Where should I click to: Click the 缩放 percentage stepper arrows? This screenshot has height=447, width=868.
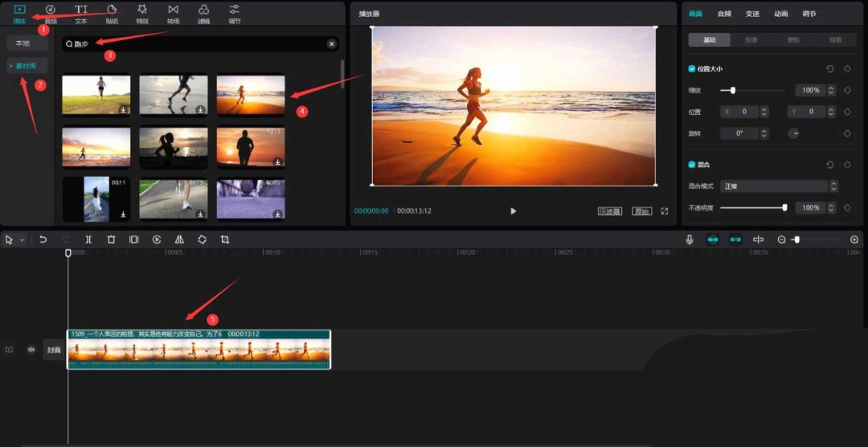click(831, 90)
